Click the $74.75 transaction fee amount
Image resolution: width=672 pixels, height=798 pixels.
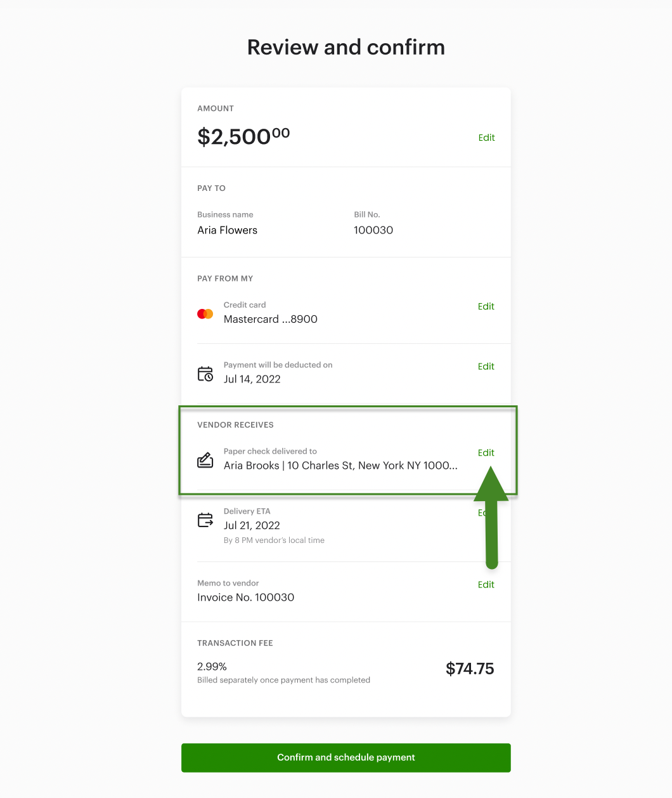pos(469,669)
